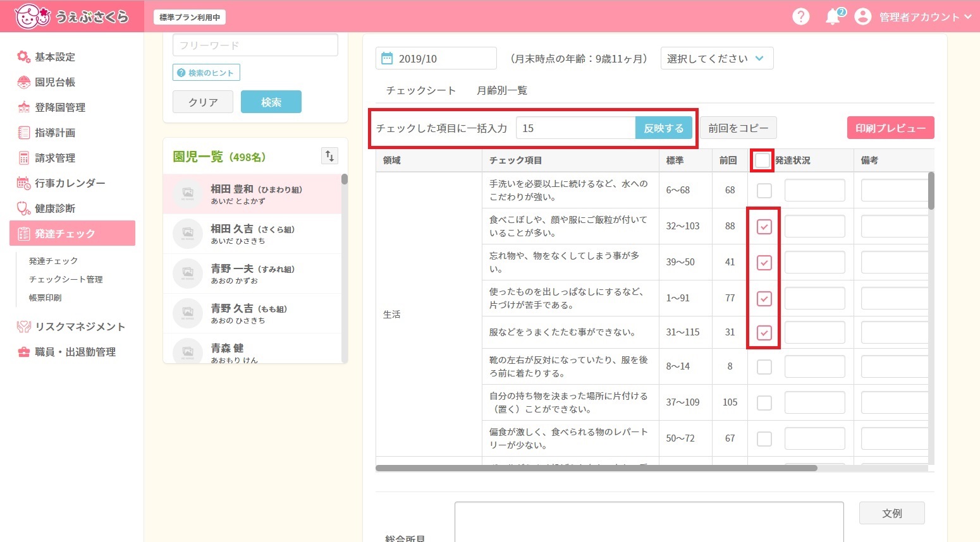
Task: Click the 検索のヒント button
Action: pos(206,73)
